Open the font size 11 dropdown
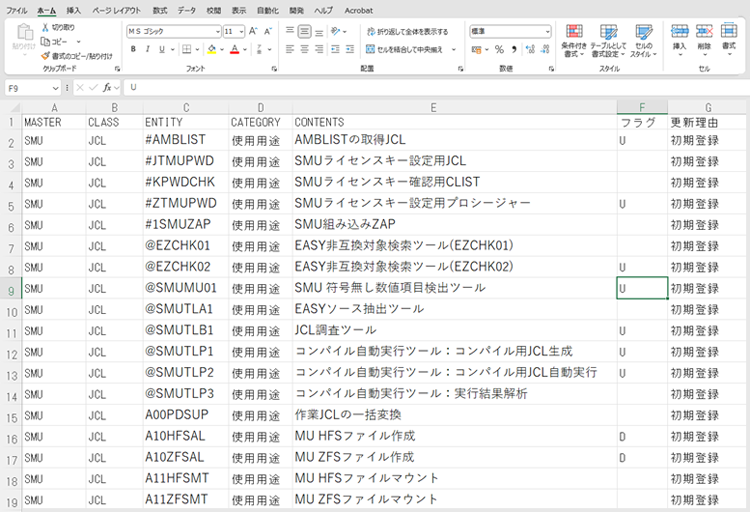 pyautogui.click(x=241, y=32)
